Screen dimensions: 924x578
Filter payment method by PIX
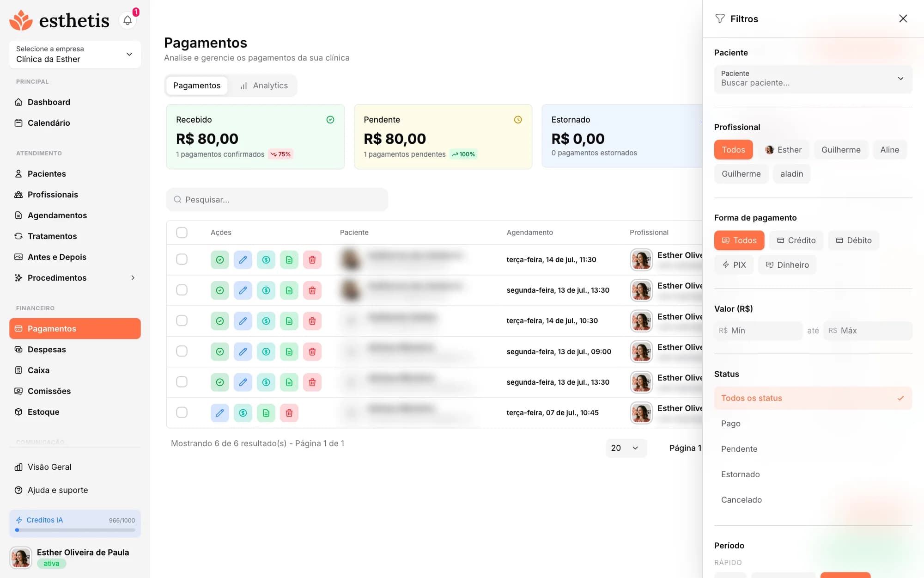tap(734, 265)
